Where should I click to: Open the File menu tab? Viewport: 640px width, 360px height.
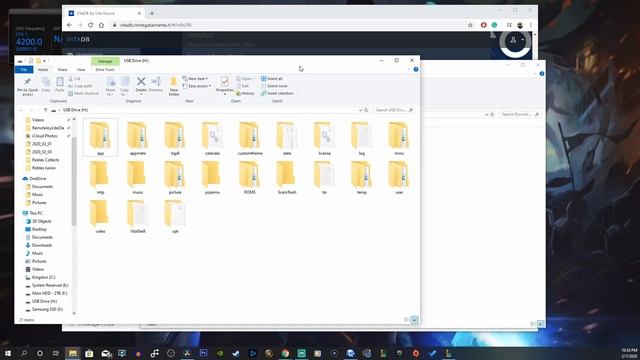click(24, 70)
